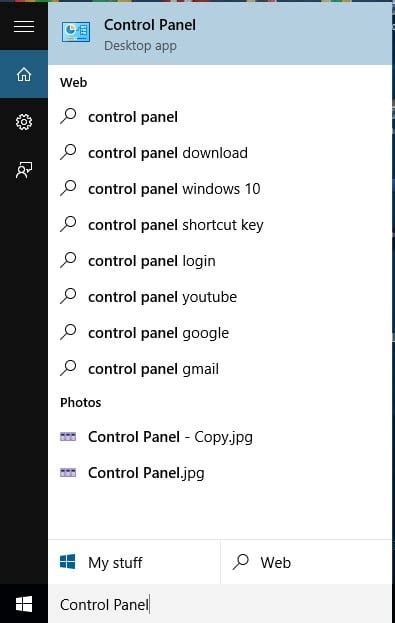Choose control panel google suggestion

pyautogui.click(x=220, y=333)
